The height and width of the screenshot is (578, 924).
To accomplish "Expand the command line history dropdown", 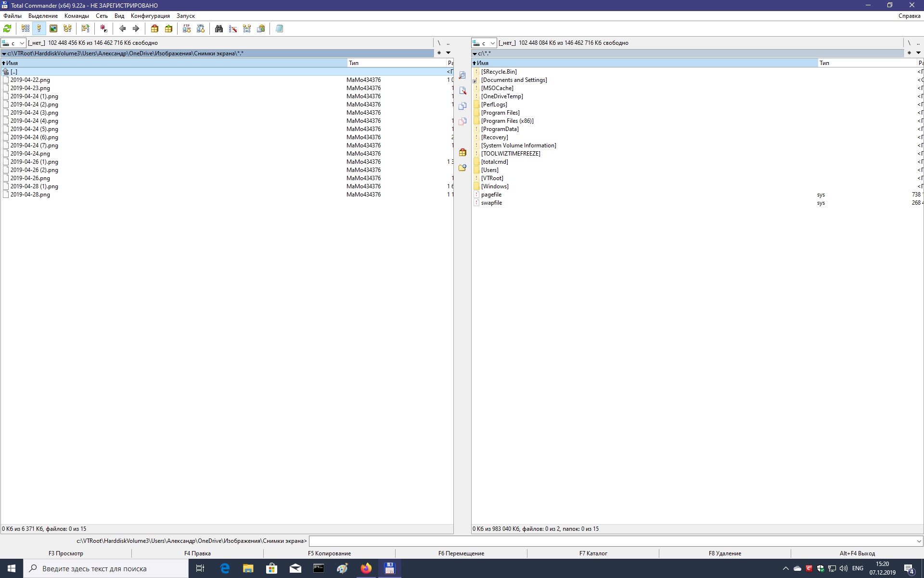I will 918,541.
